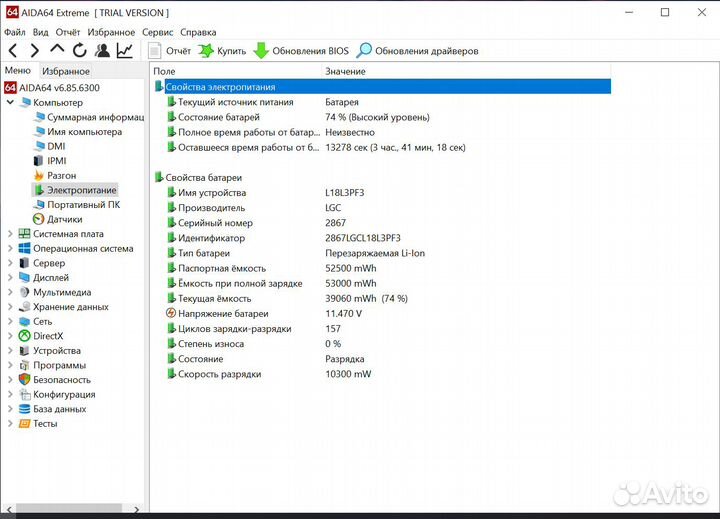
Task: Expand the Программы tree node
Action: pos(10,365)
